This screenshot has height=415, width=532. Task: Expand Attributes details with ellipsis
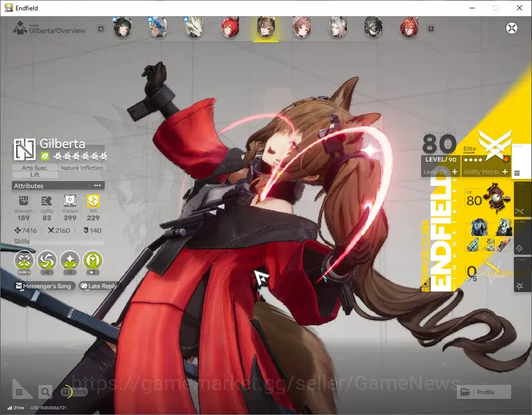click(x=97, y=186)
